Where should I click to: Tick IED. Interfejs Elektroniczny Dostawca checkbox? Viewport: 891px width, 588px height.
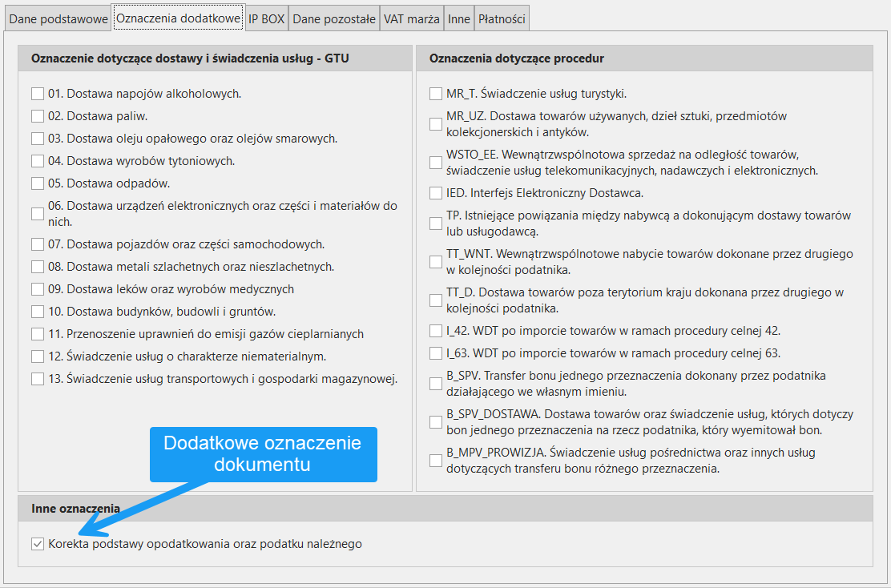[x=436, y=193]
